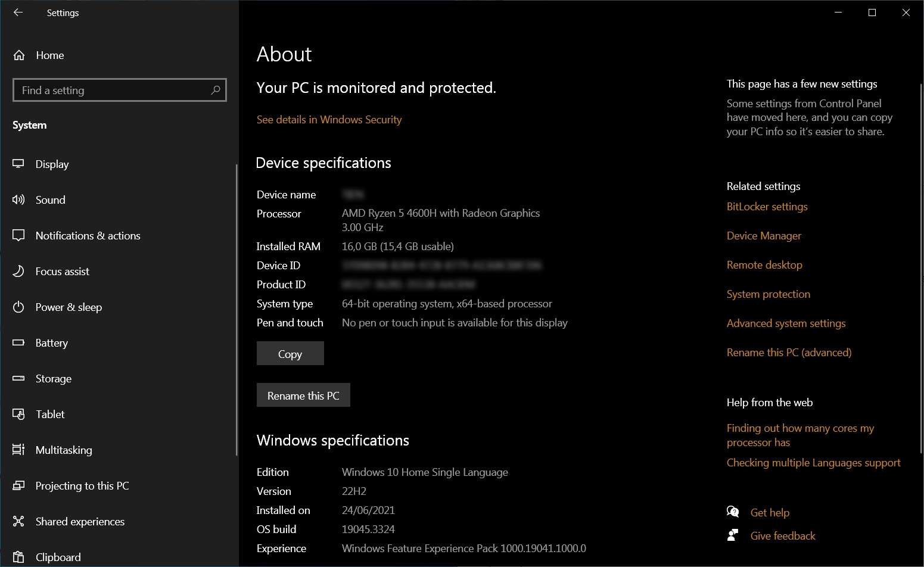Click the Sound speaker icon
Screen dimensions: 924x567
coord(18,200)
